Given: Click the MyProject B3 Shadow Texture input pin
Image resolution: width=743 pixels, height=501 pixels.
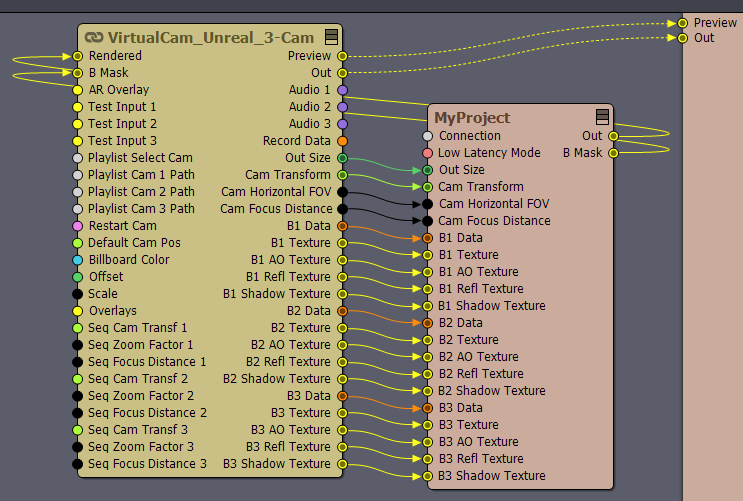Looking at the screenshot, I should 427,476.
